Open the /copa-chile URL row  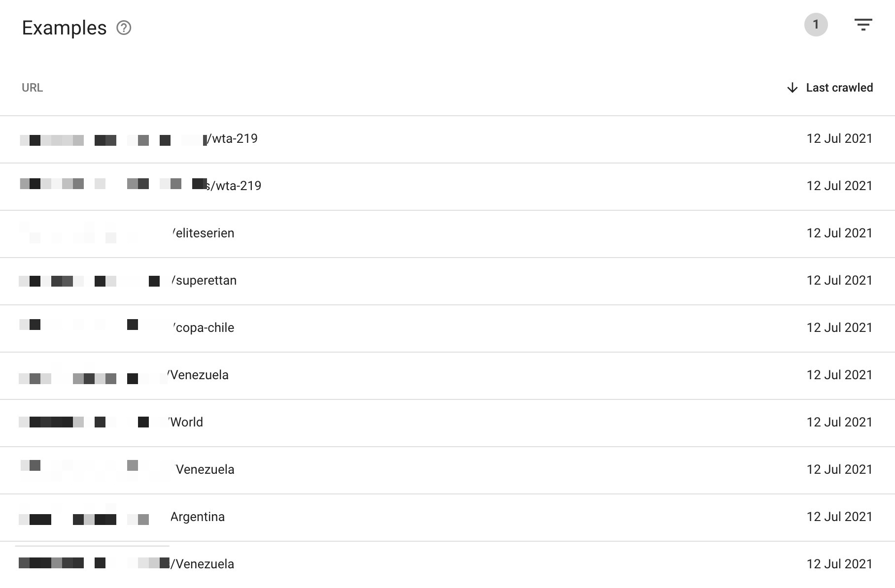click(204, 328)
